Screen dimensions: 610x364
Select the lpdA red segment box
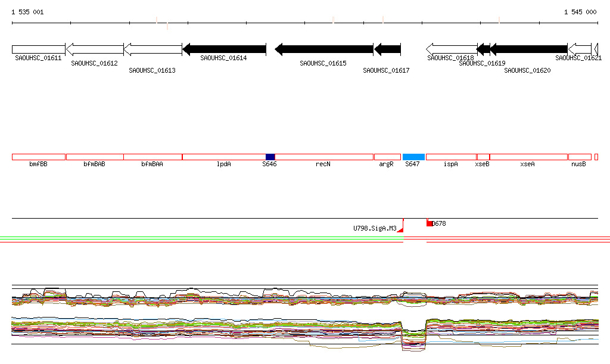point(224,157)
